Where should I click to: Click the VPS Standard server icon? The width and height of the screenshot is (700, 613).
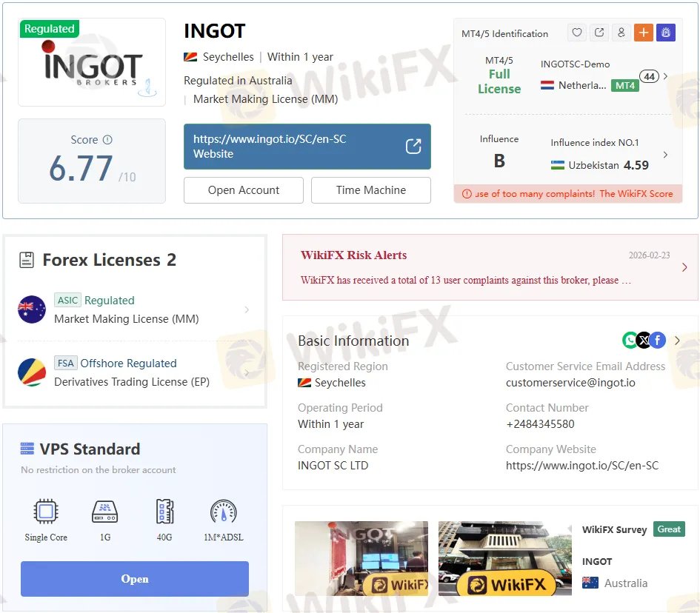[27, 449]
